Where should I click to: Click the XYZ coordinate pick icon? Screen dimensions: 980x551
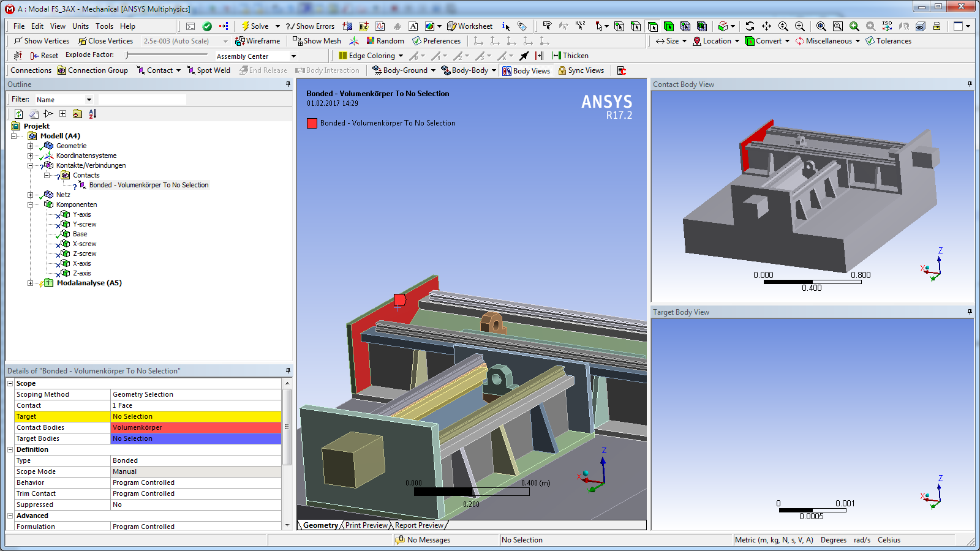tap(580, 26)
